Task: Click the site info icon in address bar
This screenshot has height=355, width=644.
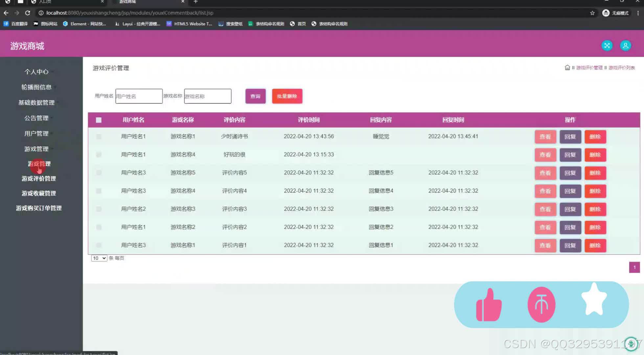Action: click(41, 13)
